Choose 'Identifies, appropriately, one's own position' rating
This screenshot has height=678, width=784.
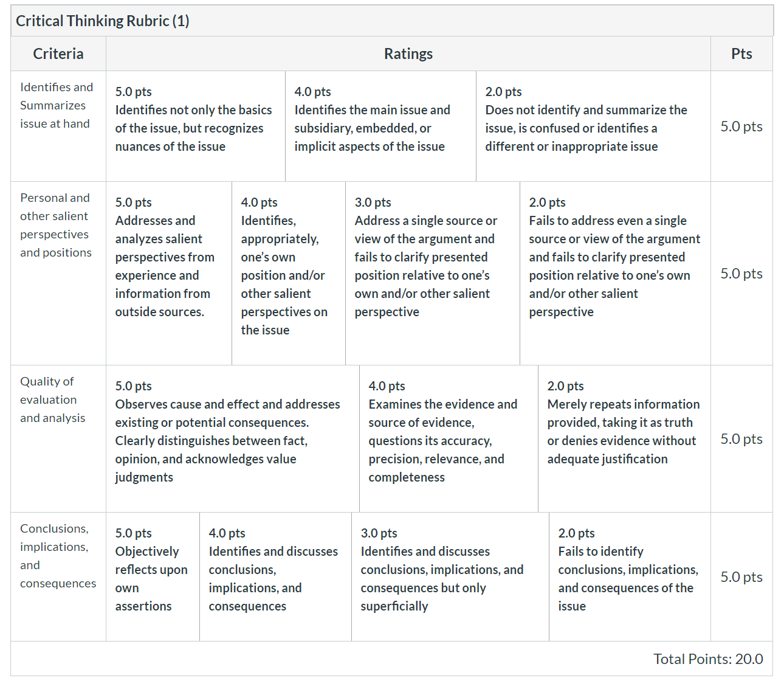tap(289, 273)
